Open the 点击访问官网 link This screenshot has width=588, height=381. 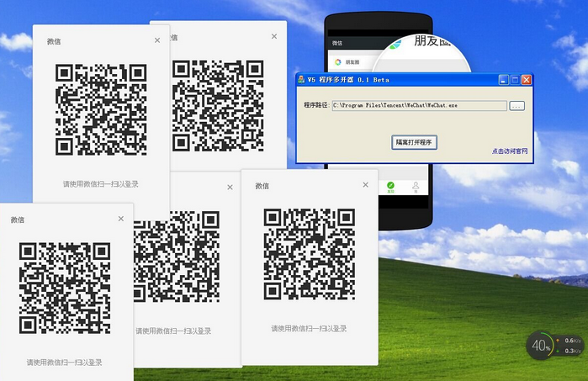click(510, 151)
